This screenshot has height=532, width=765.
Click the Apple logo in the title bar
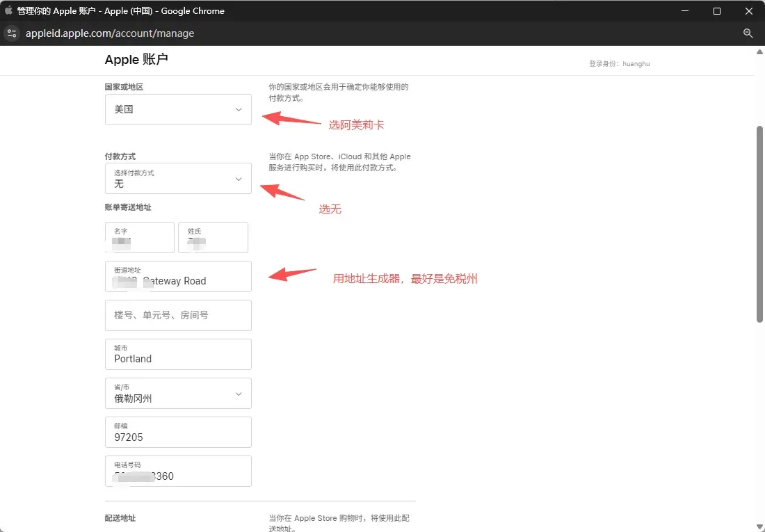pos(8,10)
